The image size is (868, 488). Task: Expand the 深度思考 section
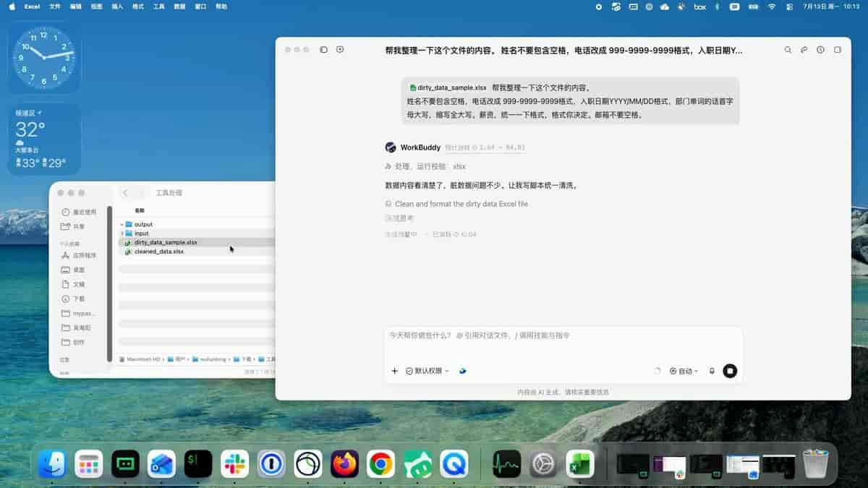tap(399, 218)
